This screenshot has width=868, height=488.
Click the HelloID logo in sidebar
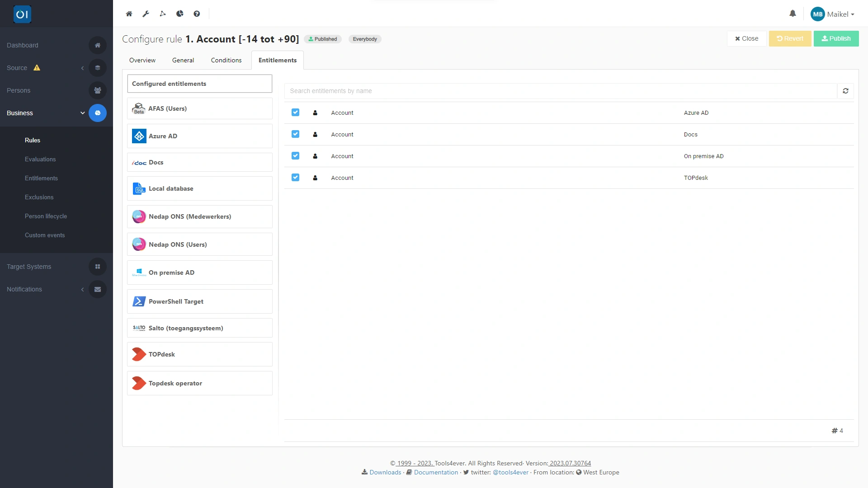point(22,14)
